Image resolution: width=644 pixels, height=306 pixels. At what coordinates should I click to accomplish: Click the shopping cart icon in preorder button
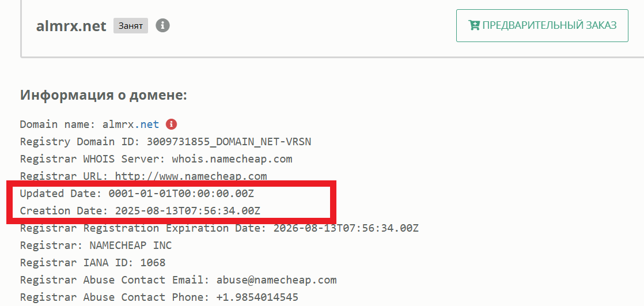tap(473, 25)
